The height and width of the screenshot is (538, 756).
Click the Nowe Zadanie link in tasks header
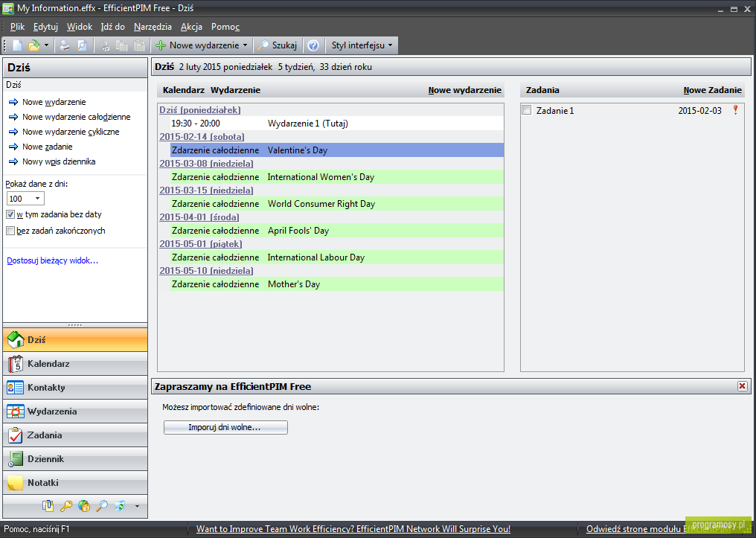tap(713, 90)
